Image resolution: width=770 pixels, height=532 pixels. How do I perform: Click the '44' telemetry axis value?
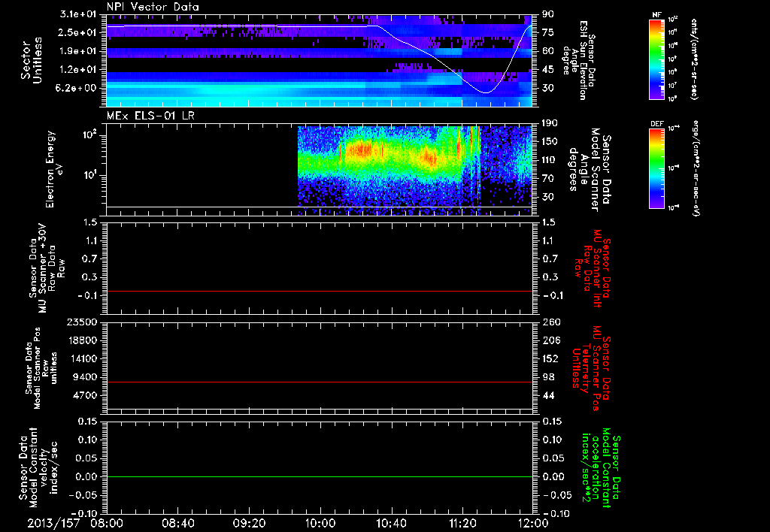[547, 395]
